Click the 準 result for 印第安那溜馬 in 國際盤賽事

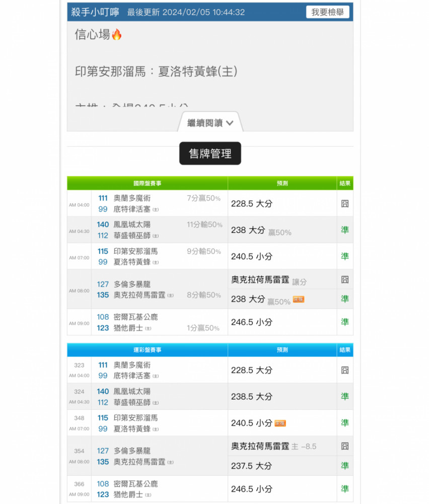(344, 256)
